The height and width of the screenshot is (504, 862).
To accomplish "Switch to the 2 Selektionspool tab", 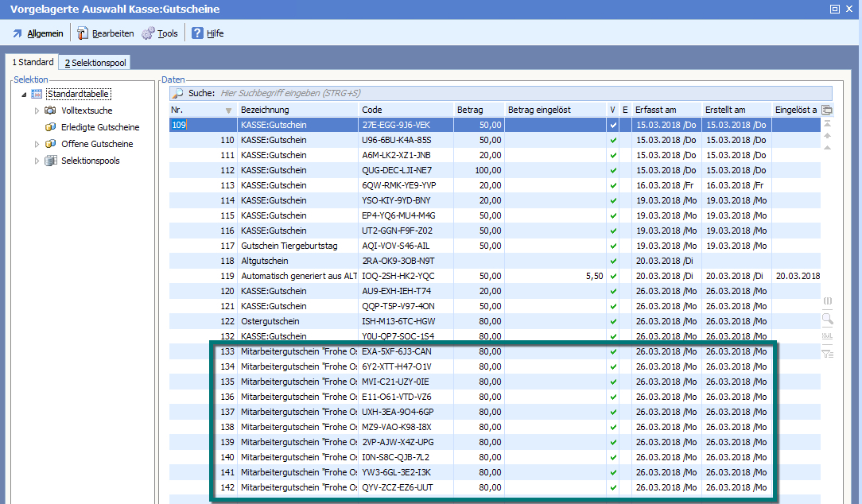I will 95,63.
